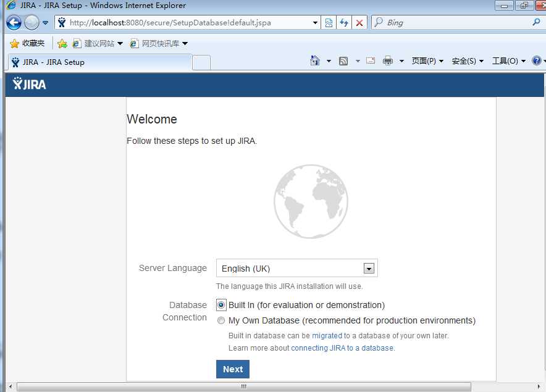Open the 工具(O) Tools menu
The width and height of the screenshot is (546, 392).
(509, 61)
